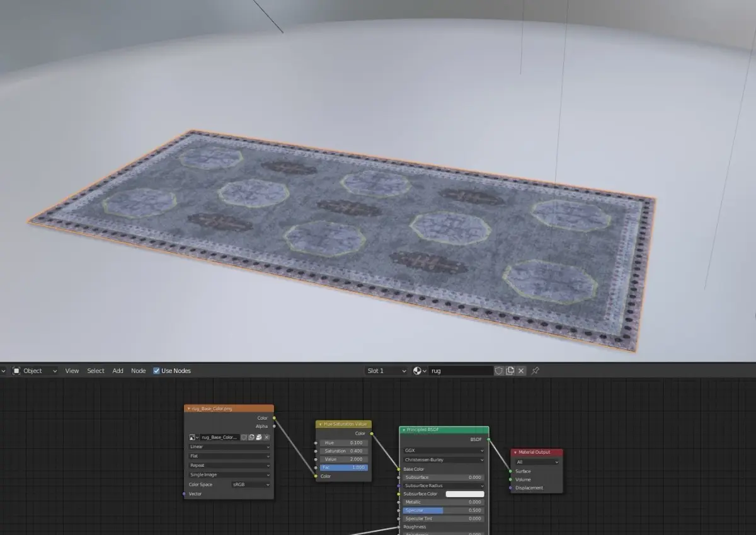Click the Subsurface value field 0.000
756x535 pixels.
tap(444, 477)
